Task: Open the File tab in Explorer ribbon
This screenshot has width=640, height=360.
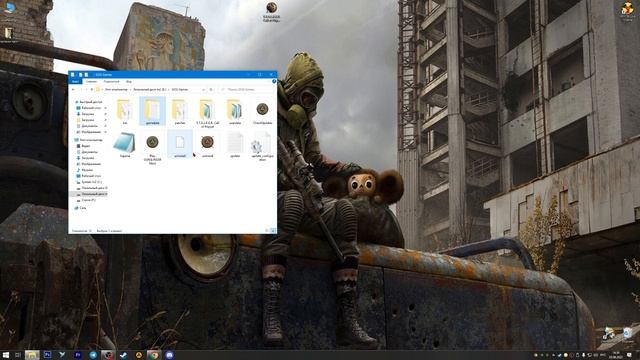Action: pos(75,82)
